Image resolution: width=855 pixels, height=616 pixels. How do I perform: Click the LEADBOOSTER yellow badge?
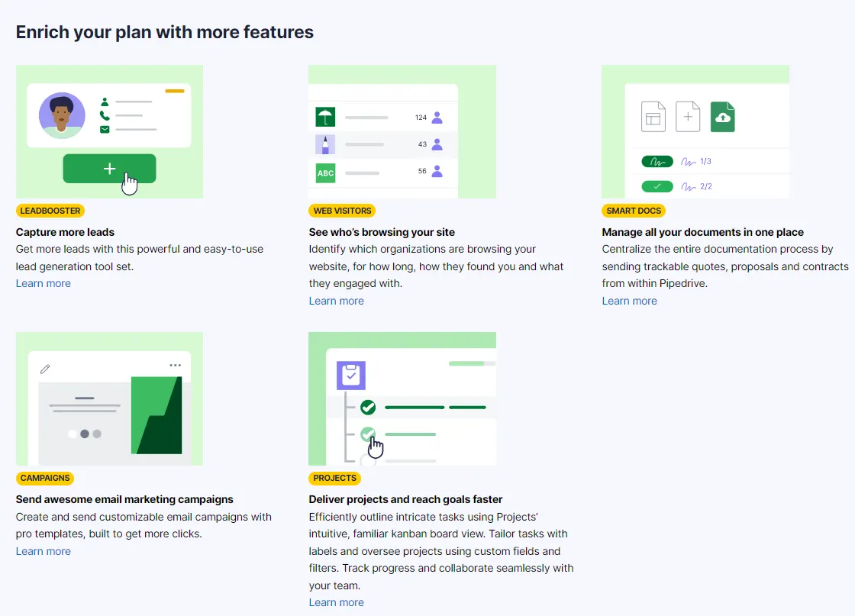(50, 211)
